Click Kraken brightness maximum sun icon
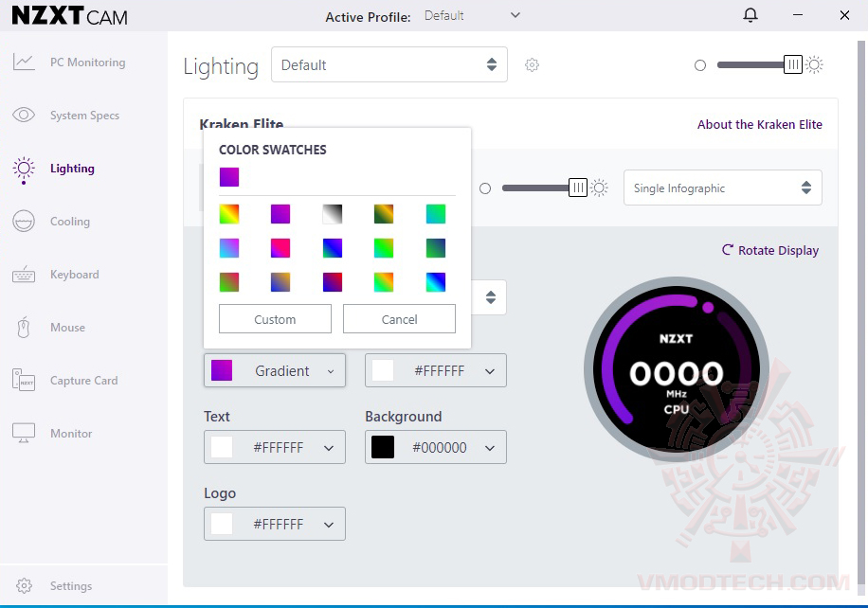The width and height of the screenshot is (868, 608). click(x=599, y=188)
